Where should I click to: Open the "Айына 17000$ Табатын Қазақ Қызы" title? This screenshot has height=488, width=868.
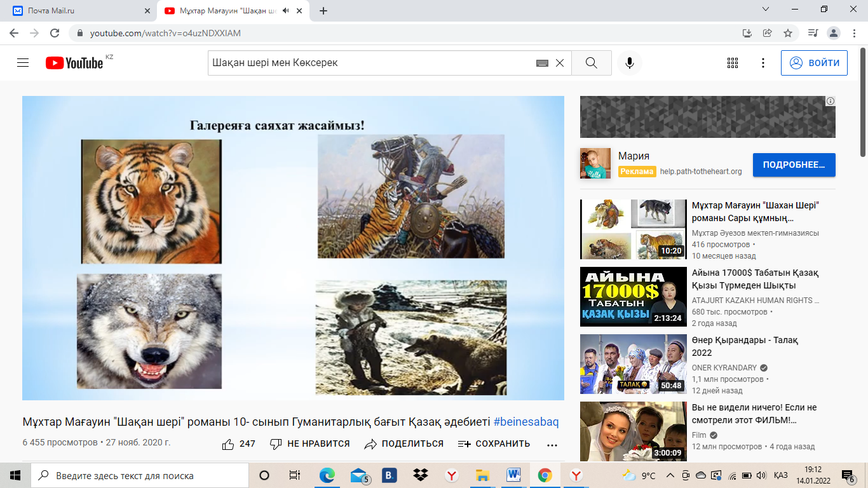point(755,279)
